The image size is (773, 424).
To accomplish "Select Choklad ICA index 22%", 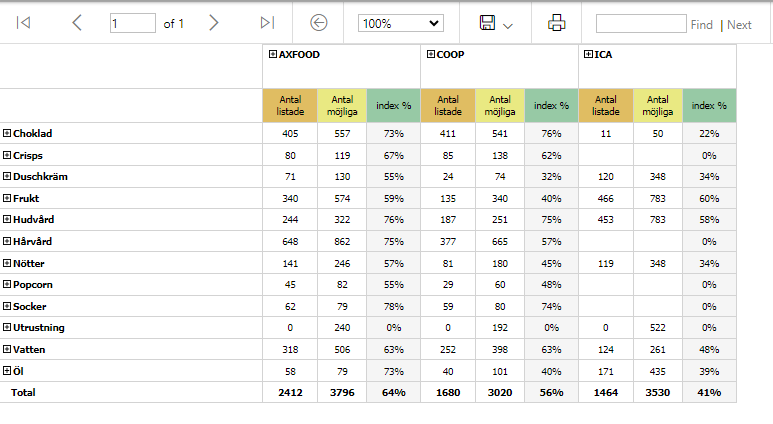I will pyautogui.click(x=709, y=133).
